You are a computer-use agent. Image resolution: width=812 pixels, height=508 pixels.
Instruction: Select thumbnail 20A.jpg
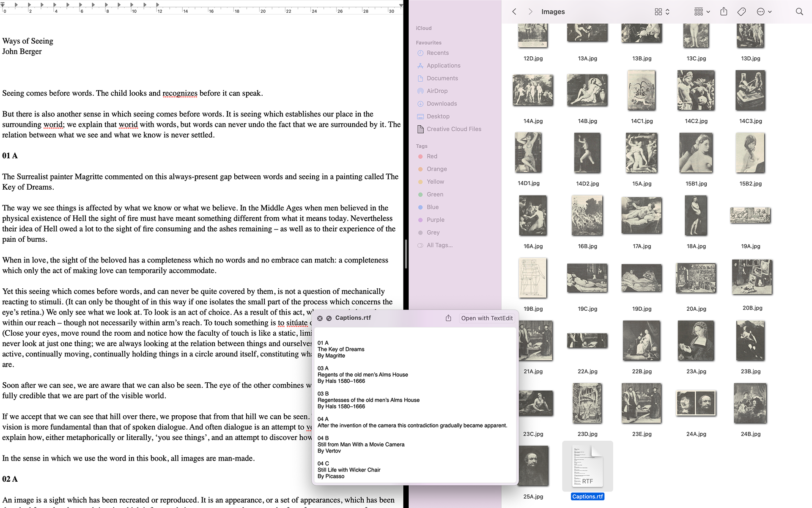click(x=696, y=278)
